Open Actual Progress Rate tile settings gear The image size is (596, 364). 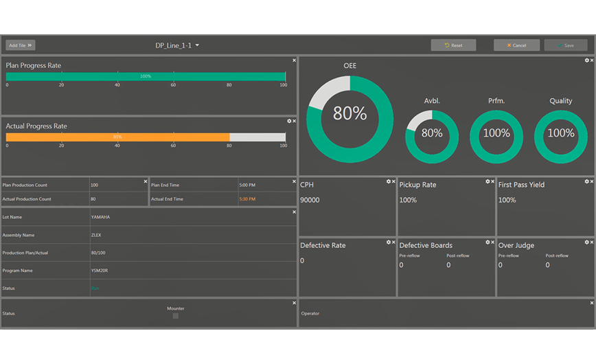(289, 122)
